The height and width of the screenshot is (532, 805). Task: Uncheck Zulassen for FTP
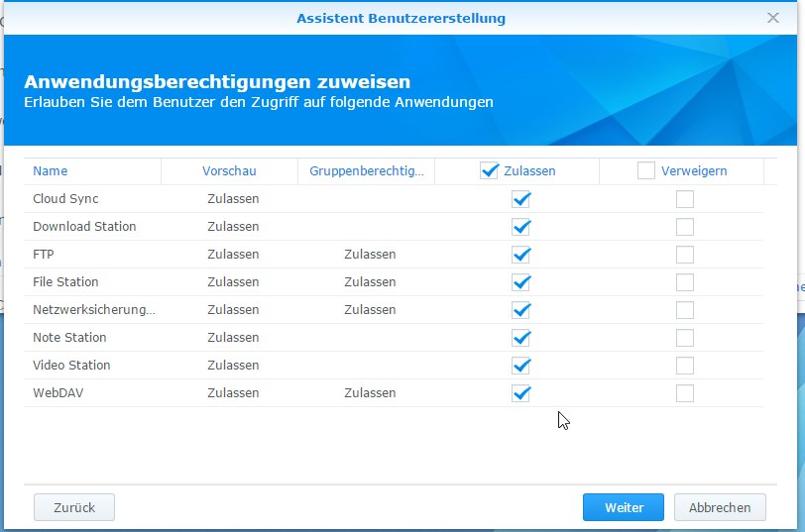pyautogui.click(x=521, y=255)
